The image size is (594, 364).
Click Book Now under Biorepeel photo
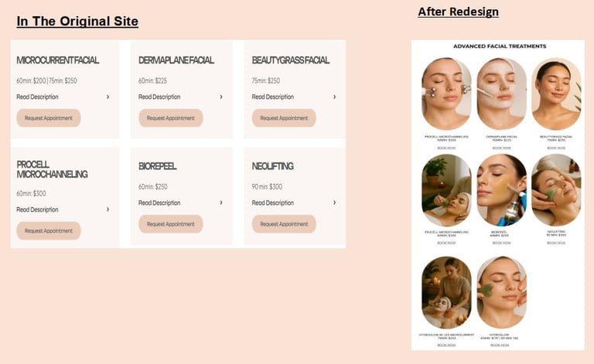501,243
